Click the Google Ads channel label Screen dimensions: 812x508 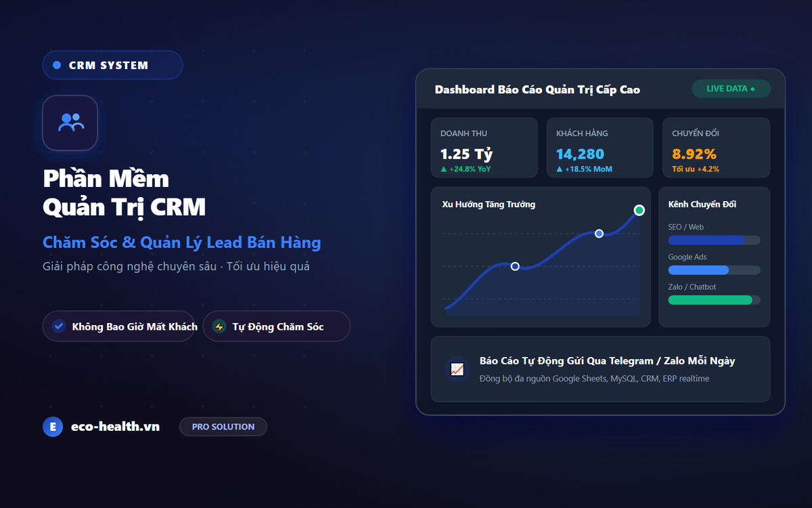coord(687,257)
